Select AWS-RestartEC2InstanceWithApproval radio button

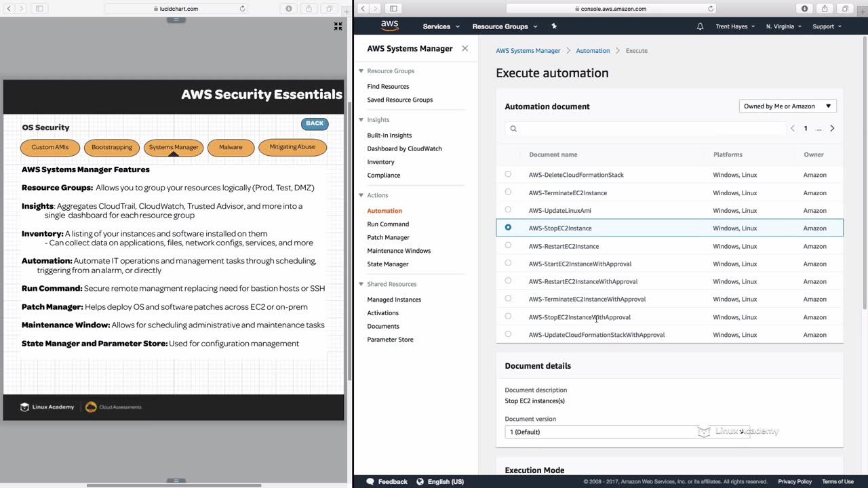pos(508,281)
